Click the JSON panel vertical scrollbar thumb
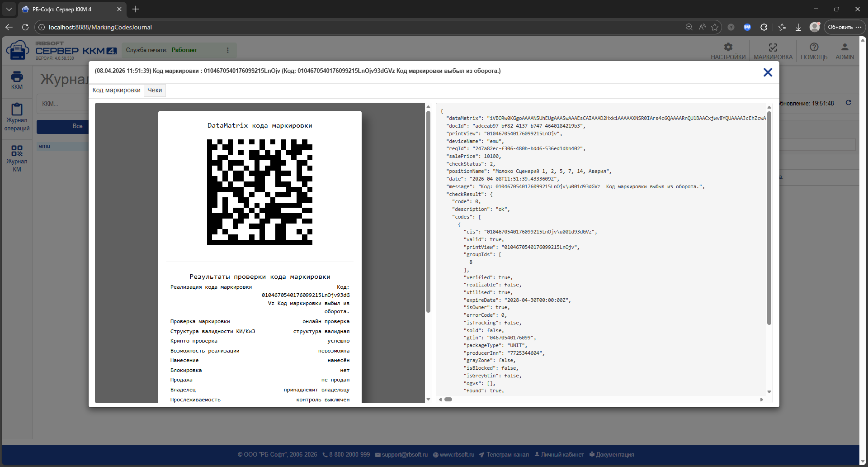 tap(769, 217)
